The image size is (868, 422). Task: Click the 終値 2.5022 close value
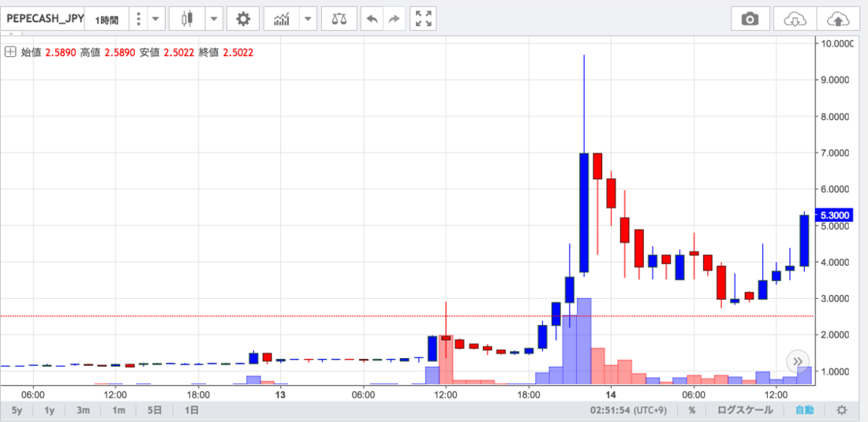(x=226, y=53)
